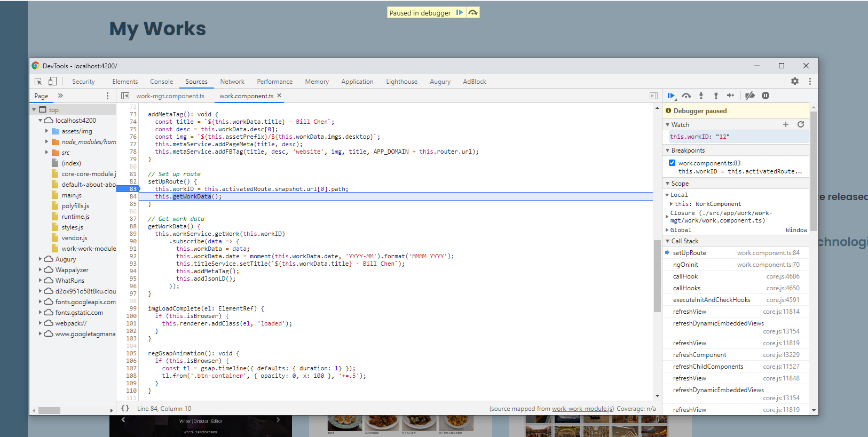Open the AdBlock tab
The image size is (868, 437).
click(475, 82)
